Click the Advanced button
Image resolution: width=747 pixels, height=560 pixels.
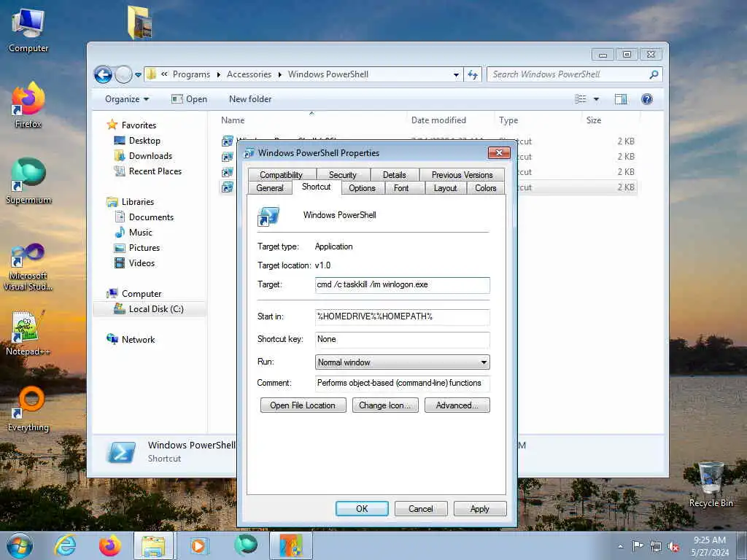pos(457,405)
